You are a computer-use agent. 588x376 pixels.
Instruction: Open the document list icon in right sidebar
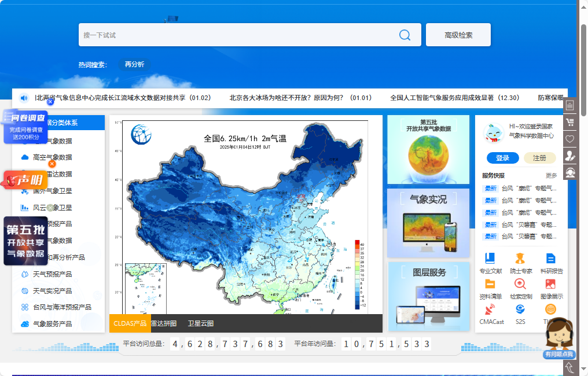point(569,106)
